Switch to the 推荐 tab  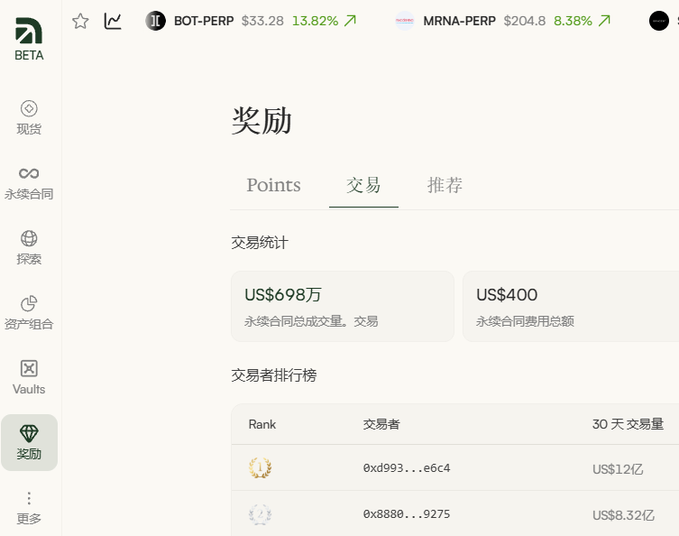[x=445, y=185]
